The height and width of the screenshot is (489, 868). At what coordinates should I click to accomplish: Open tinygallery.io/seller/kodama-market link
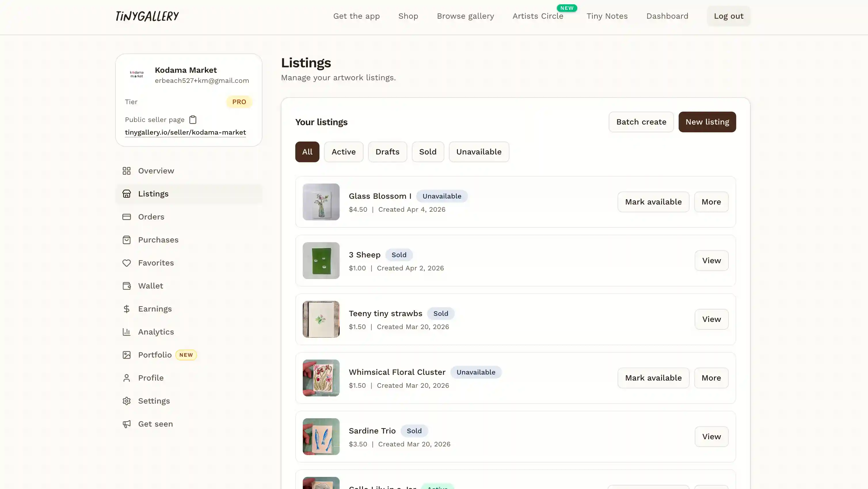[185, 132]
